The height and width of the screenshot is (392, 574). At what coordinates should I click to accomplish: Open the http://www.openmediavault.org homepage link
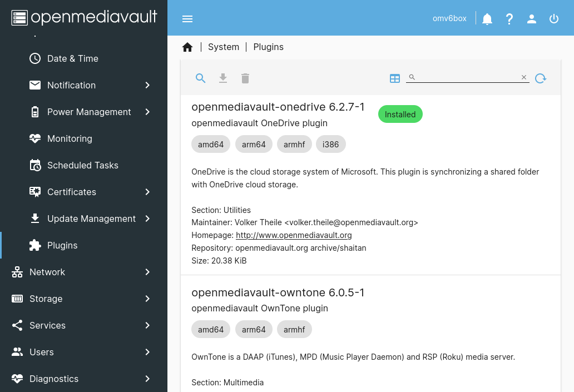click(x=294, y=235)
